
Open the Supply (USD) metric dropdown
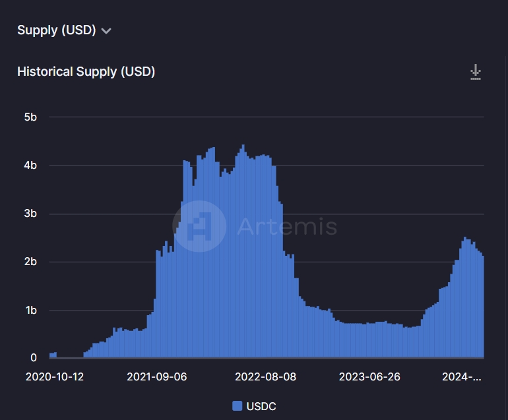57,30
